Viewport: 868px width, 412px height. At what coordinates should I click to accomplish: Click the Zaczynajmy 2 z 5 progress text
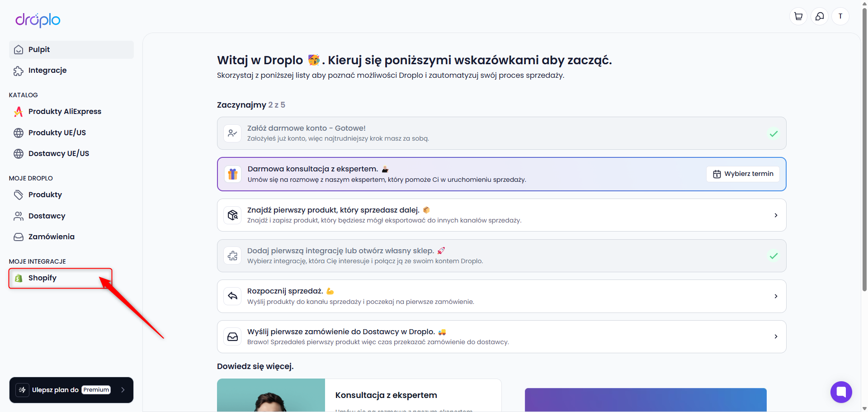pos(251,105)
